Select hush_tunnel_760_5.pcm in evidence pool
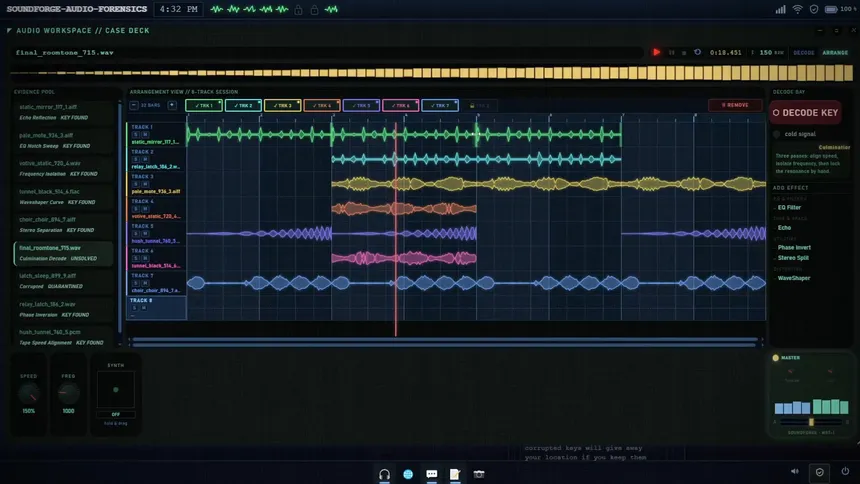This screenshot has width=860, height=484. 64,337
